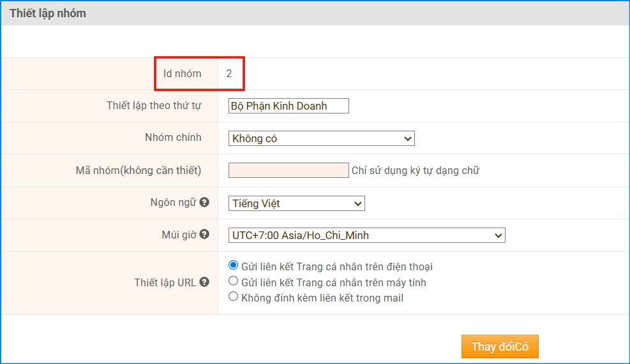Open the Nhóm chính dropdown showing 'Không có'
Screen dimensions: 630x364
click(321, 138)
